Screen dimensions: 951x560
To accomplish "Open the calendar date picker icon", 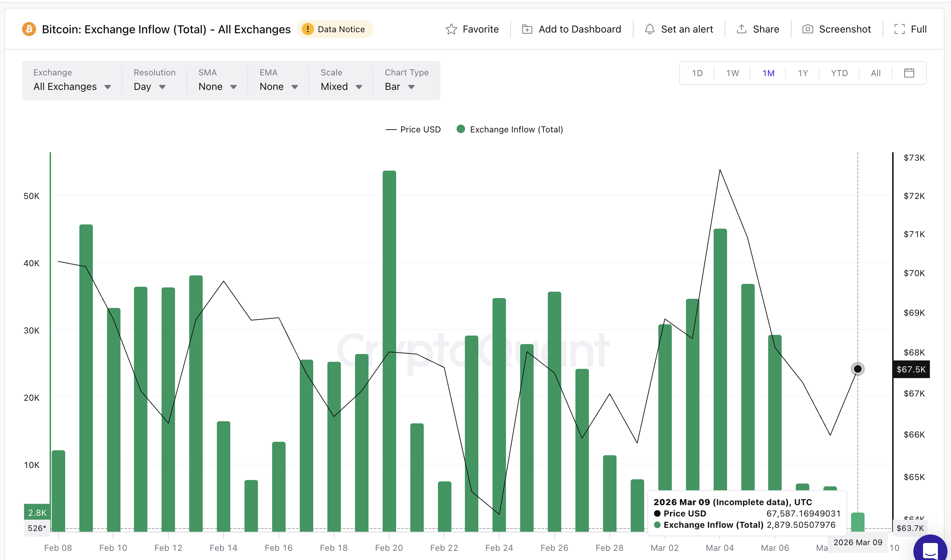I will click(909, 73).
